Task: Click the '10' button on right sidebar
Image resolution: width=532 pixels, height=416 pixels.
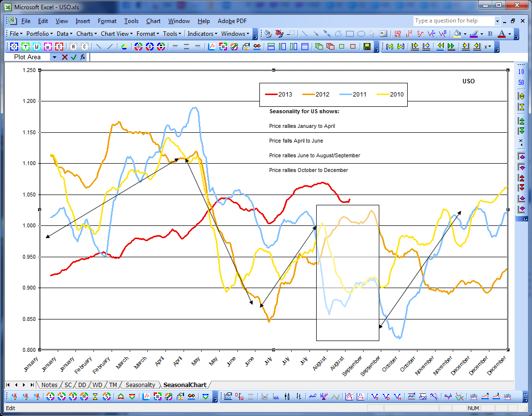Action: pos(521,72)
